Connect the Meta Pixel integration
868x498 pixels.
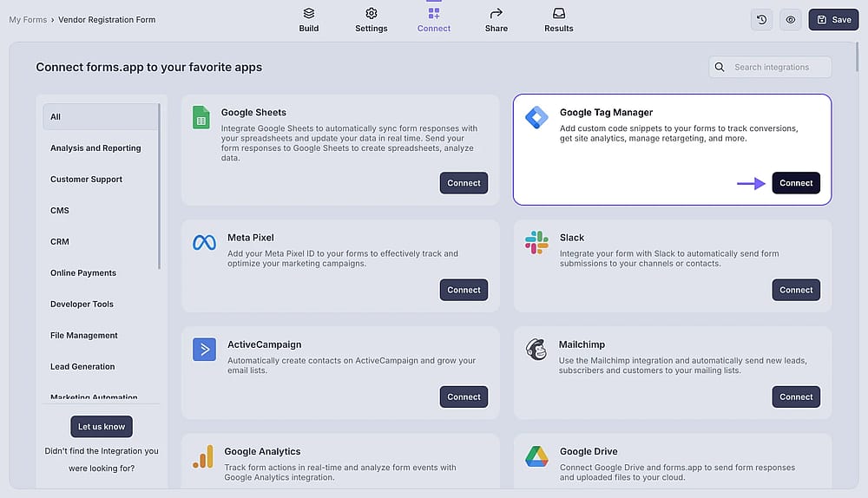[x=464, y=290]
